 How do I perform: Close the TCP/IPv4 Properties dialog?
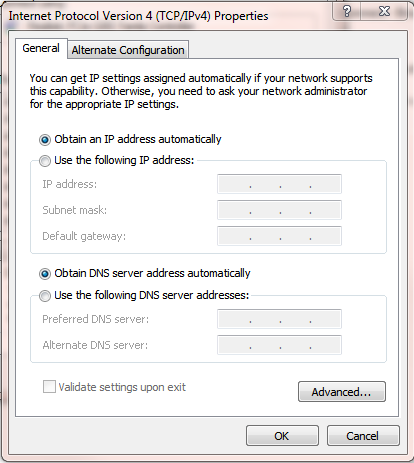click(x=384, y=11)
